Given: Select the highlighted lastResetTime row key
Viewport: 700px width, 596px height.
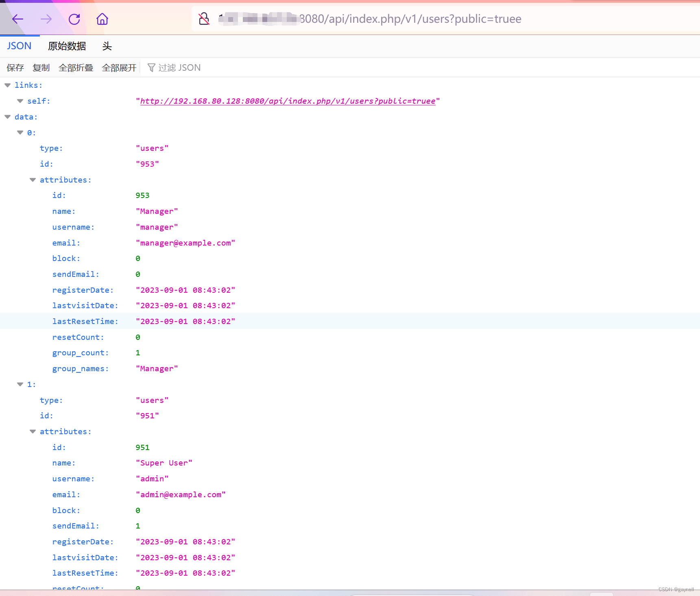Looking at the screenshot, I should (85, 322).
